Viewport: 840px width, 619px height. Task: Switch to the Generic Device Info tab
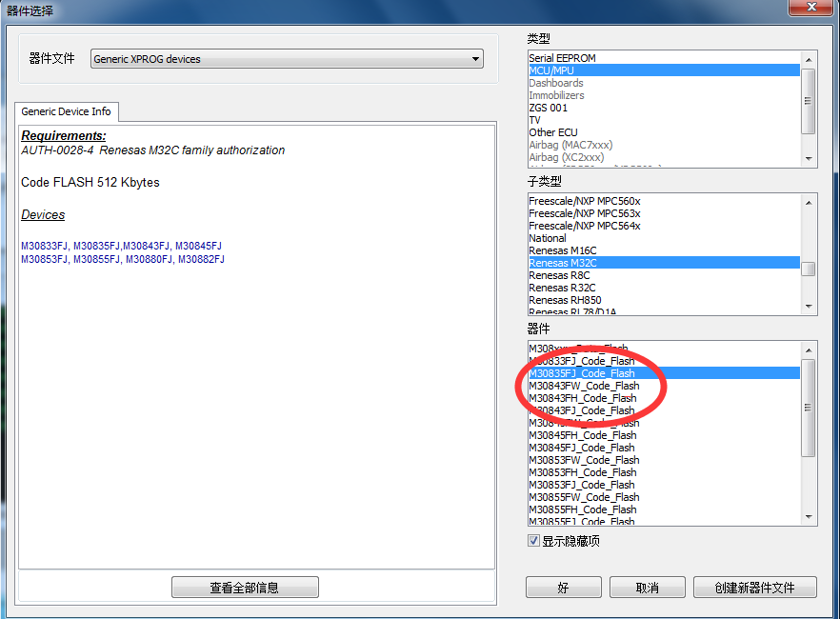point(66,111)
